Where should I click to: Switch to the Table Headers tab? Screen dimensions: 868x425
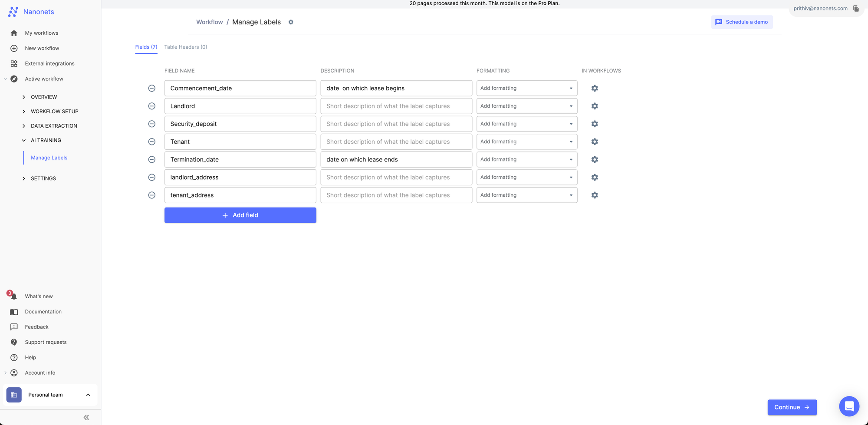click(x=186, y=47)
